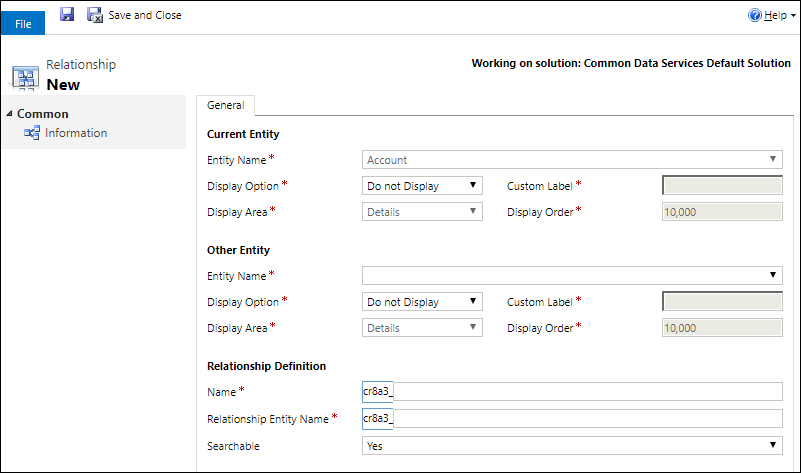The width and height of the screenshot is (801, 473).
Task: Click the Save and Close icon
Action: tap(95, 15)
